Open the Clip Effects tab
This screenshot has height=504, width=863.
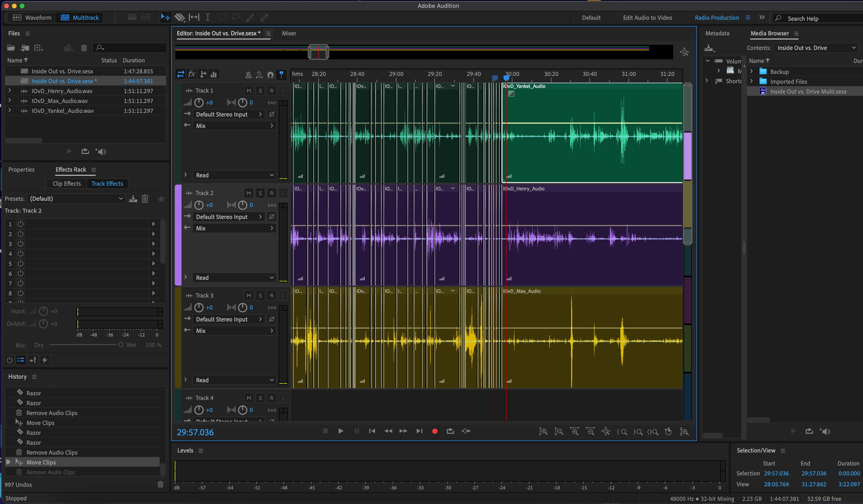(x=67, y=184)
